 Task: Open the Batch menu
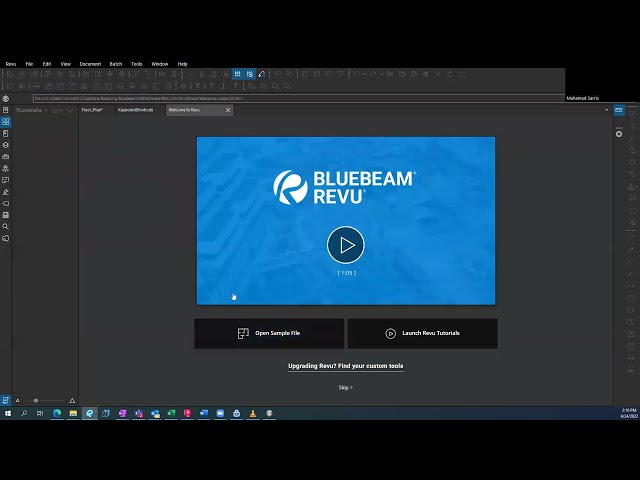116,64
